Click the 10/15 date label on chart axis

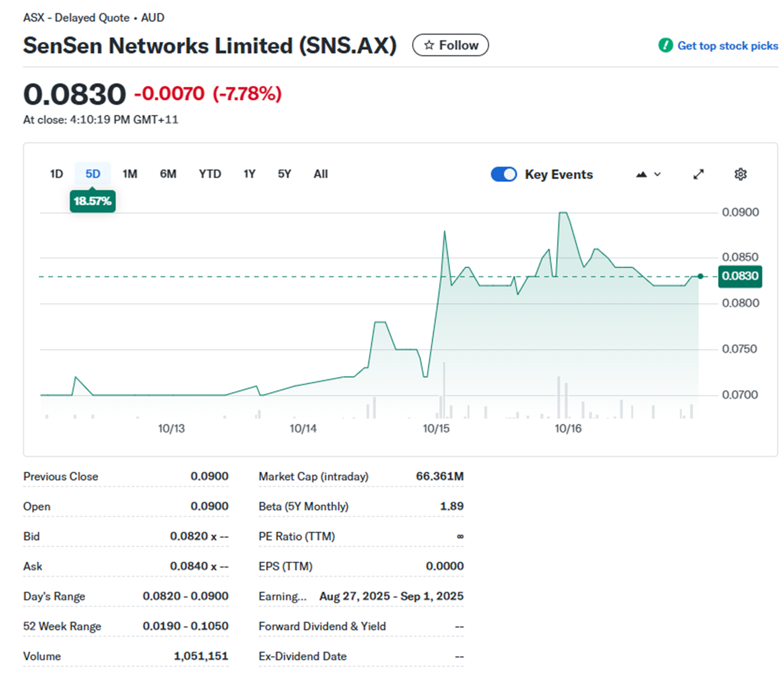(x=436, y=428)
